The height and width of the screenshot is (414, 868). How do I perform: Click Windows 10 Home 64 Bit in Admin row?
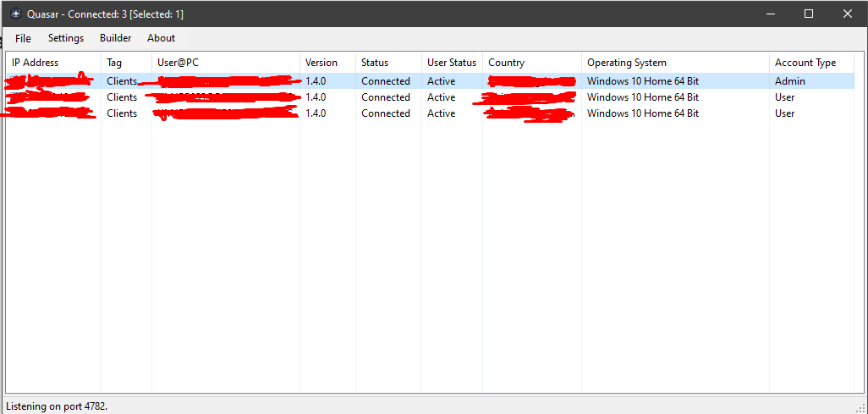[x=643, y=81]
